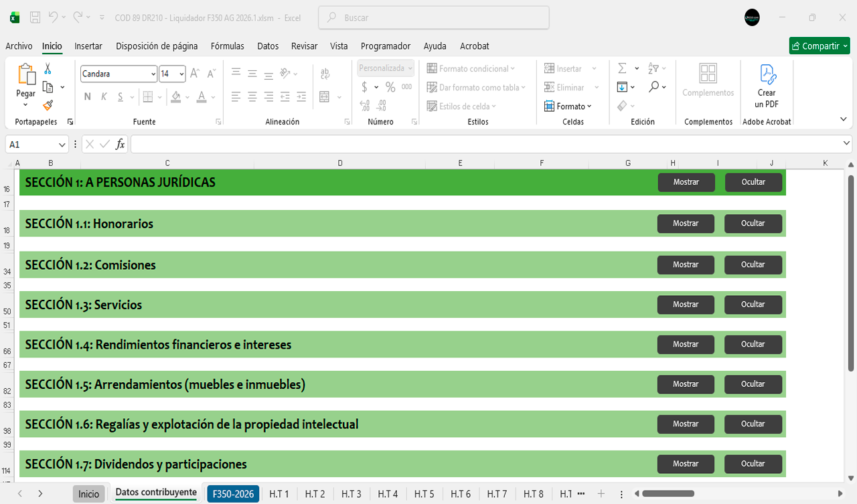Expand the font size dropdown
Image resolution: width=857 pixels, height=504 pixels.
coord(181,74)
